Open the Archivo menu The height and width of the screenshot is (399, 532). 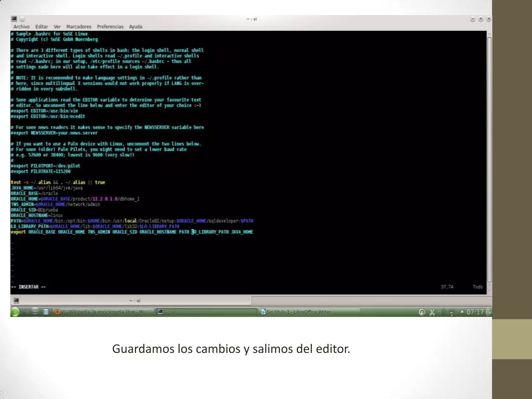(x=21, y=26)
